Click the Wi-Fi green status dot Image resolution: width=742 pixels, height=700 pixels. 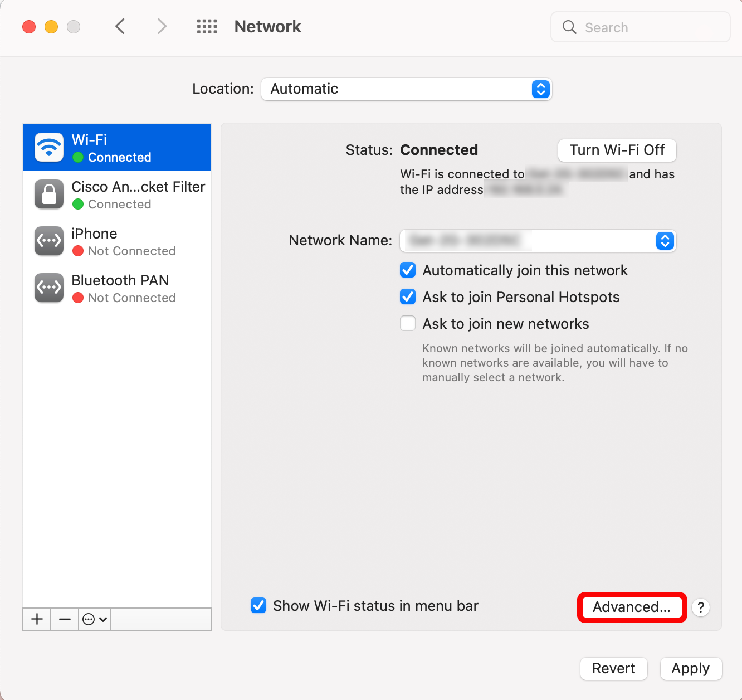[x=78, y=157]
